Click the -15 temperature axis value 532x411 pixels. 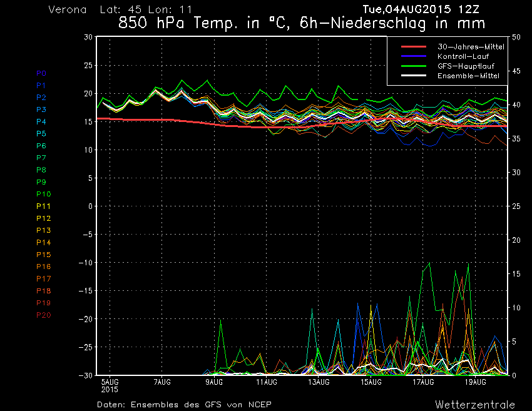[x=86, y=291]
